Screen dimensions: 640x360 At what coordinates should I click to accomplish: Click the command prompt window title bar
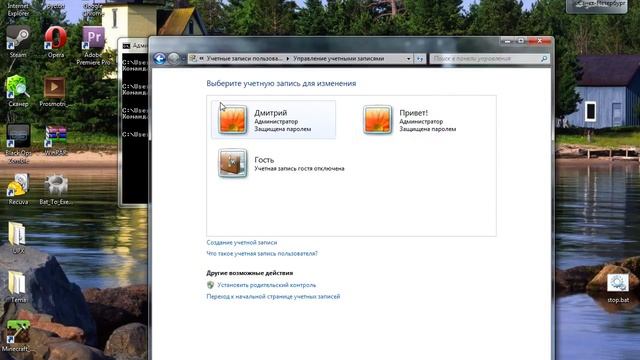pyautogui.click(x=134, y=45)
